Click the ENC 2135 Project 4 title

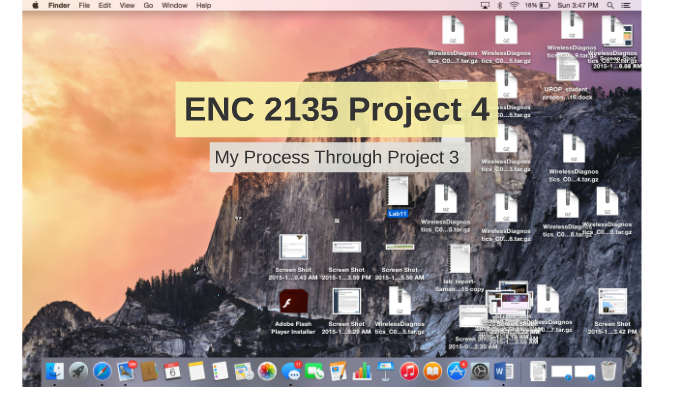337,109
